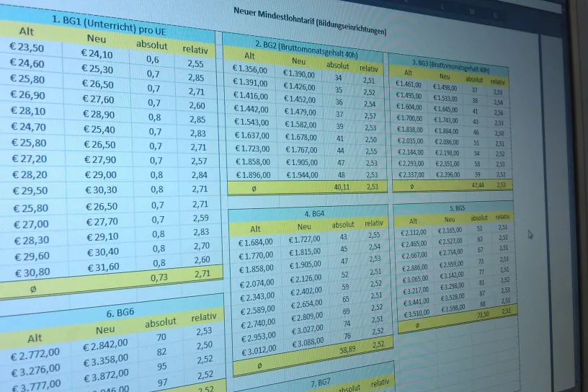Select the cell "€ 29,50"
This screenshot has height=392, width=588.
coord(30,190)
